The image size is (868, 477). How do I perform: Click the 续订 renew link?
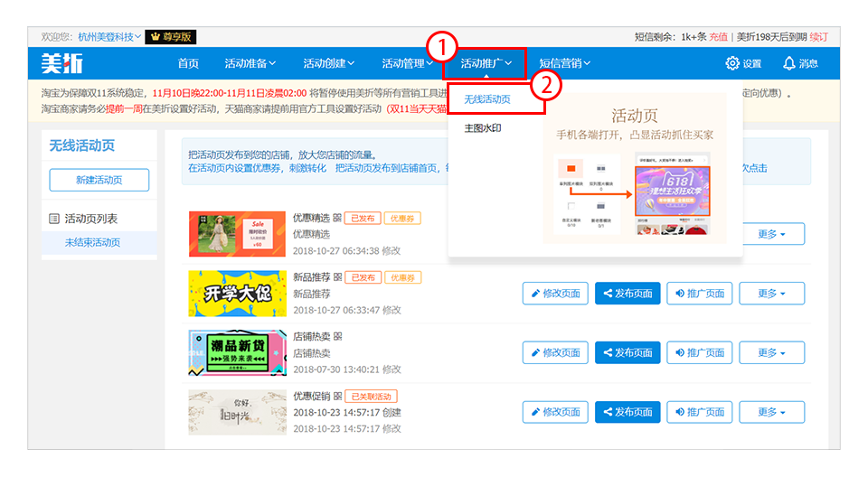pos(819,36)
